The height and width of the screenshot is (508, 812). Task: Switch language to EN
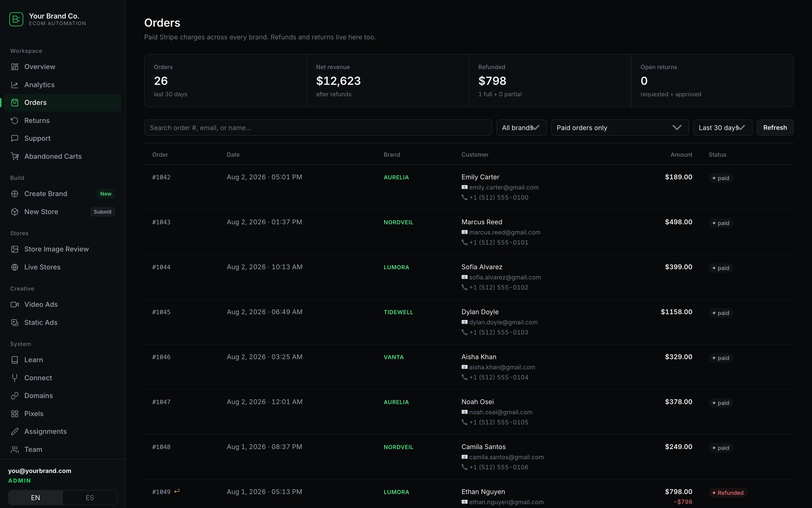[36, 498]
